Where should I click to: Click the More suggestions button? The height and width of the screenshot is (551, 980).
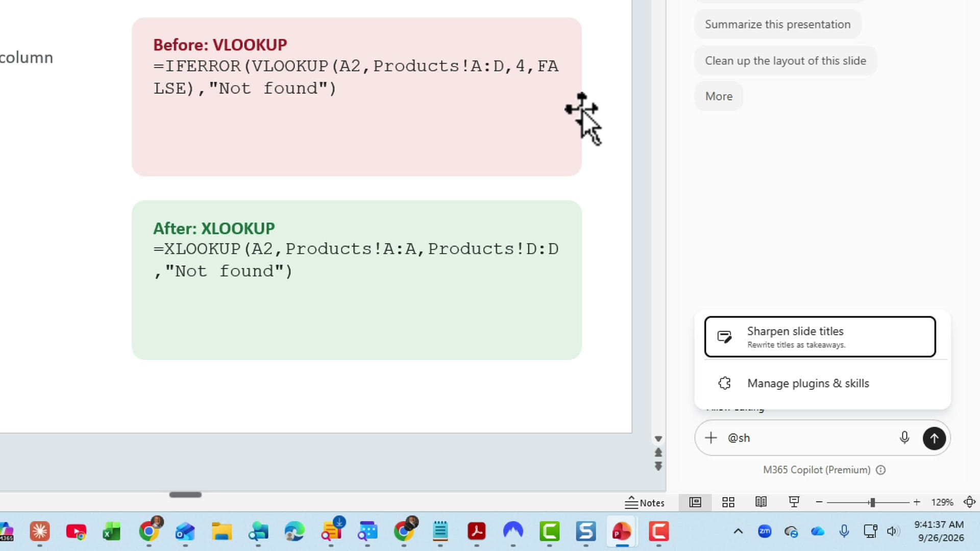[719, 96]
